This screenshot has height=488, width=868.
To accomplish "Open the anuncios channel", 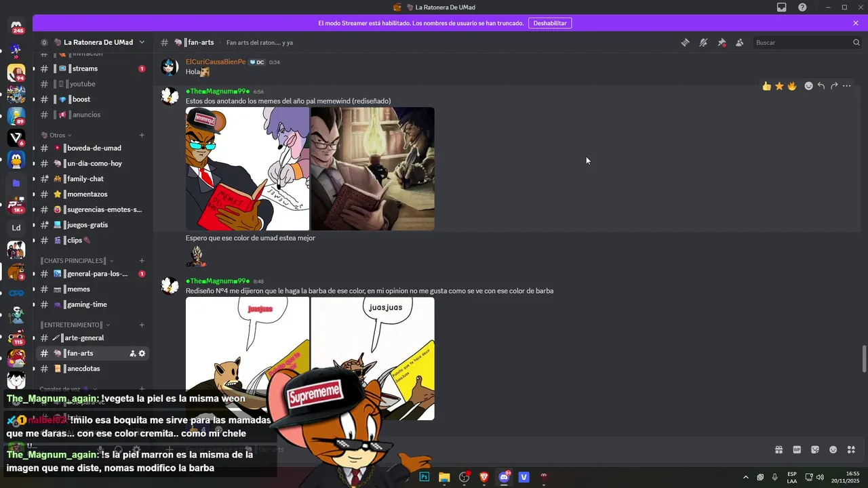I will click(92, 115).
